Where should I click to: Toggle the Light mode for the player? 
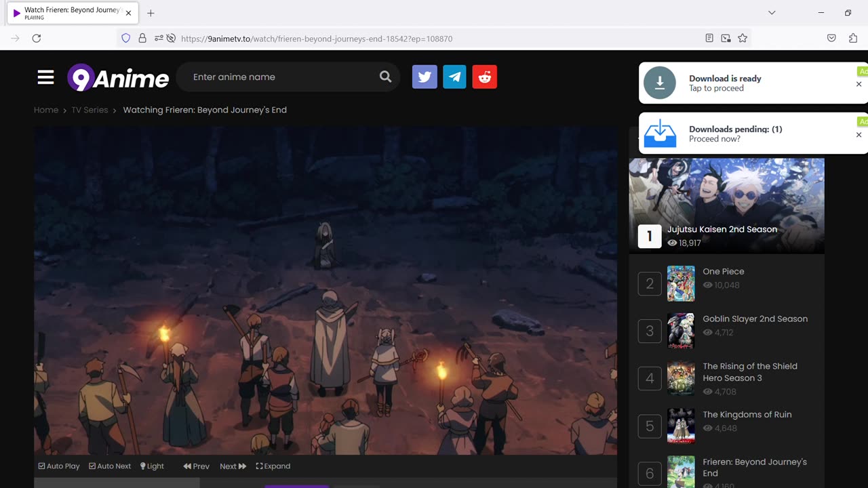(152, 466)
